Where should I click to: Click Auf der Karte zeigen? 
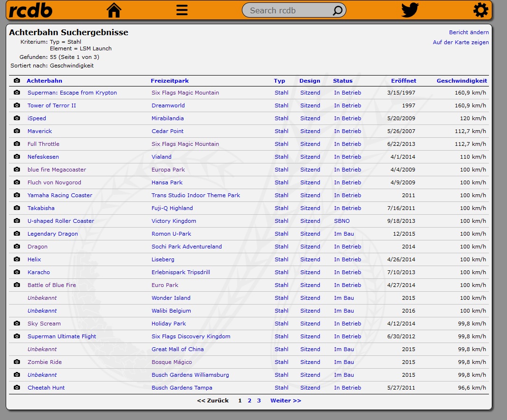tap(460, 42)
